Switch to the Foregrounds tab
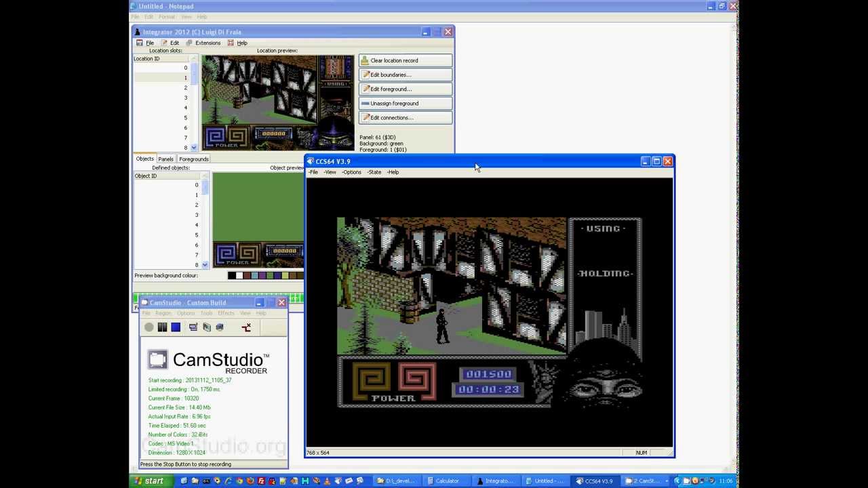The width and height of the screenshot is (868, 488). (x=194, y=159)
